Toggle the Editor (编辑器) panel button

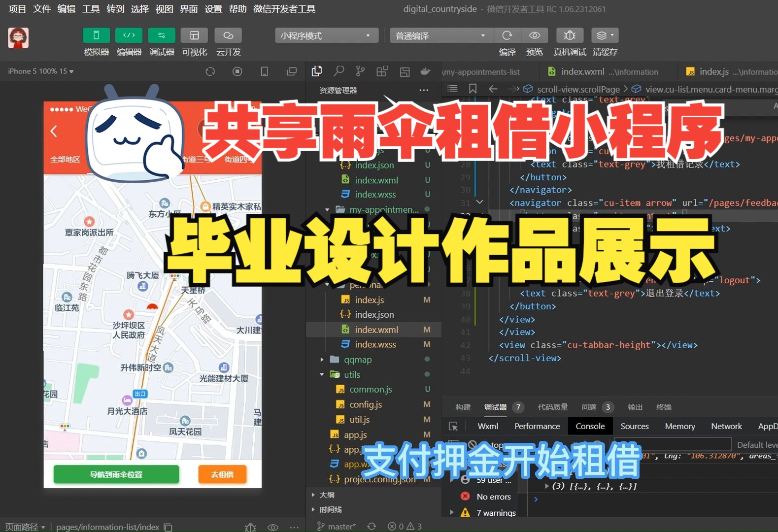pyautogui.click(x=129, y=35)
